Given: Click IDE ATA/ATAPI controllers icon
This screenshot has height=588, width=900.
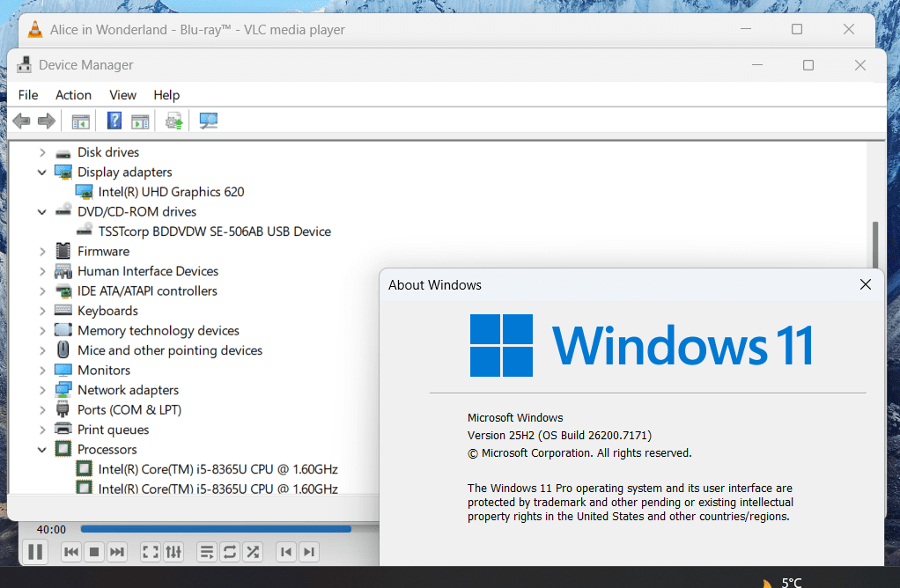Looking at the screenshot, I should pos(63,290).
